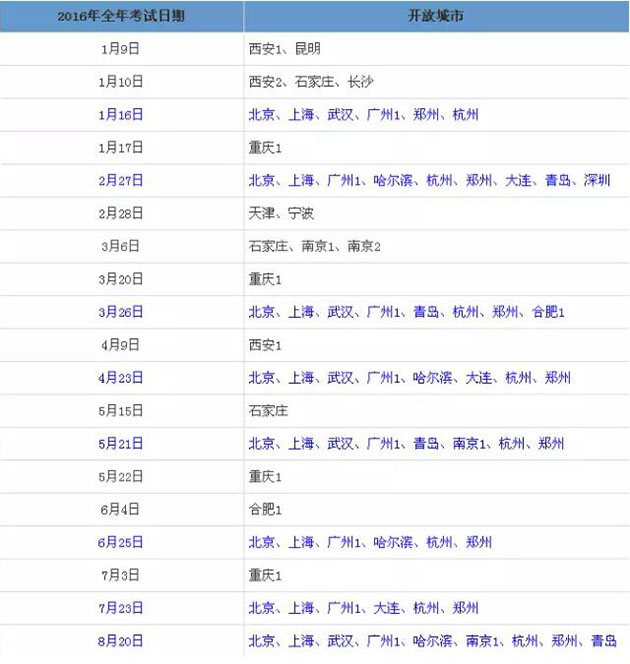Click the 西安1、昆明 city cell
The width and height of the screenshot is (630, 664).
tap(285, 49)
